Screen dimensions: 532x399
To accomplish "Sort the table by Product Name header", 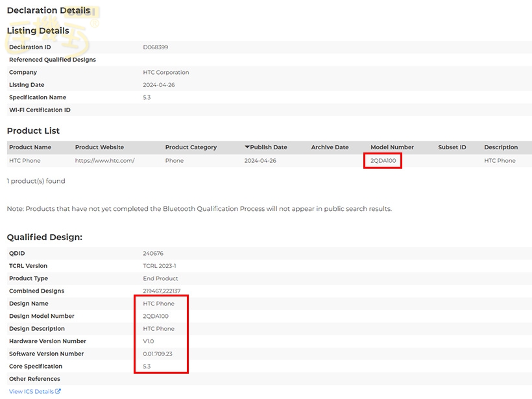I will [30, 147].
